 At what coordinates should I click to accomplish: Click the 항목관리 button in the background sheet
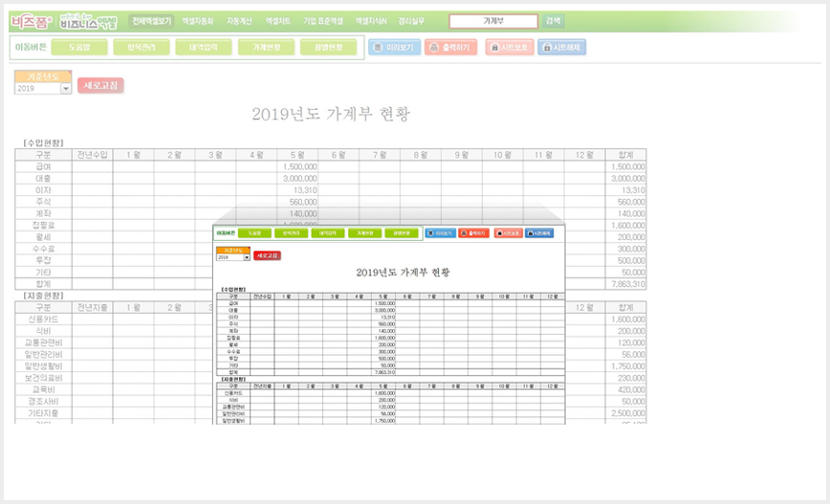142,47
